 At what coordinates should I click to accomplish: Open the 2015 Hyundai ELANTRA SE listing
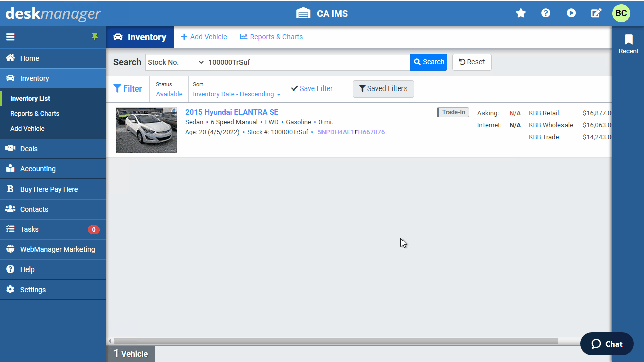[232, 112]
